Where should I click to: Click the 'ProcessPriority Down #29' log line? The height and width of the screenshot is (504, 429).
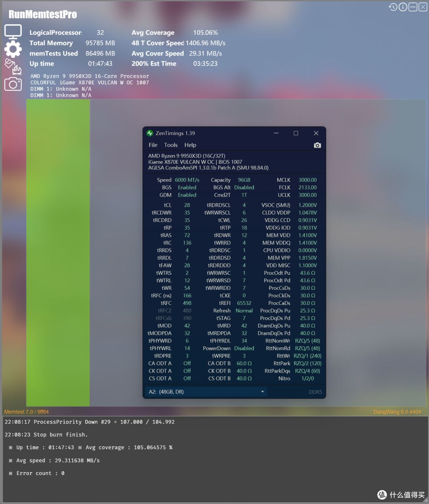click(89, 422)
